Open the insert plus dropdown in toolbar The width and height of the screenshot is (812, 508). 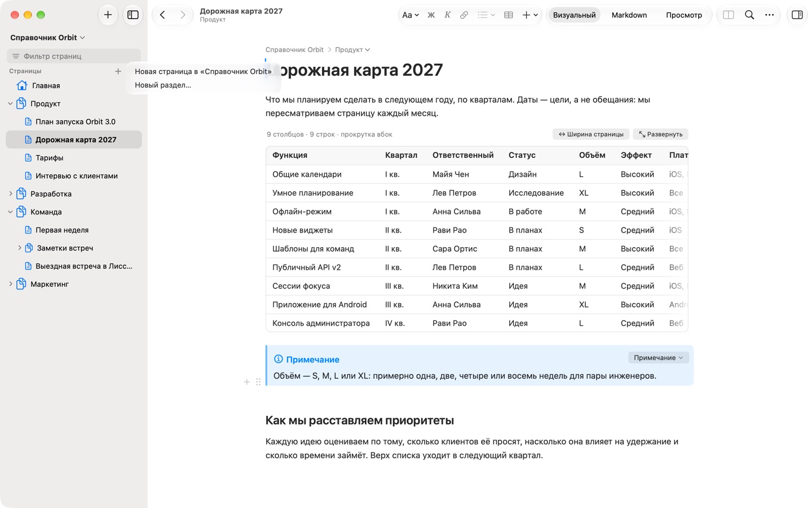(529, 15)
